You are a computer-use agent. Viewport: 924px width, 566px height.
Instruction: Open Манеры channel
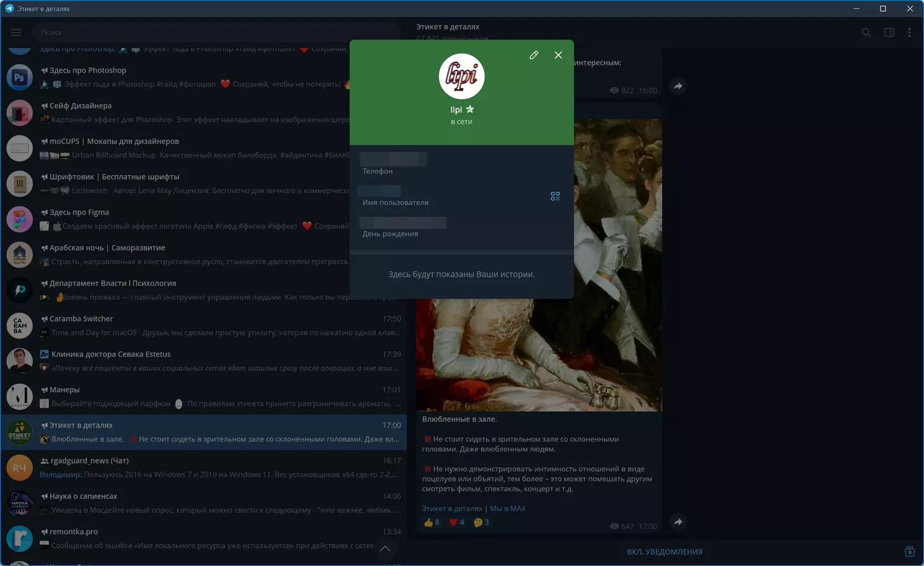[x=204, y=397]
